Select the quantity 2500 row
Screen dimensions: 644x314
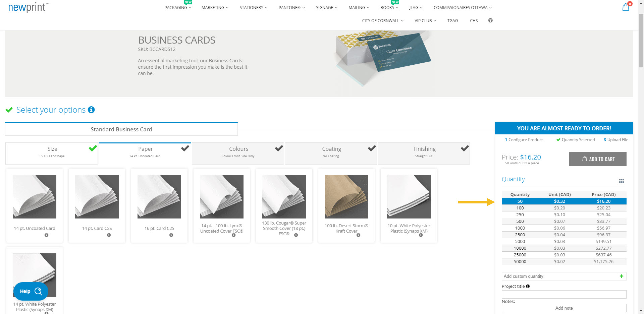[x=564, y=235]
